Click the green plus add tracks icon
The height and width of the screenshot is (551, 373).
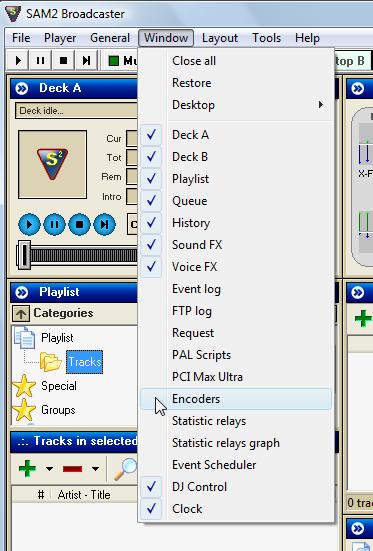(27, 468)
